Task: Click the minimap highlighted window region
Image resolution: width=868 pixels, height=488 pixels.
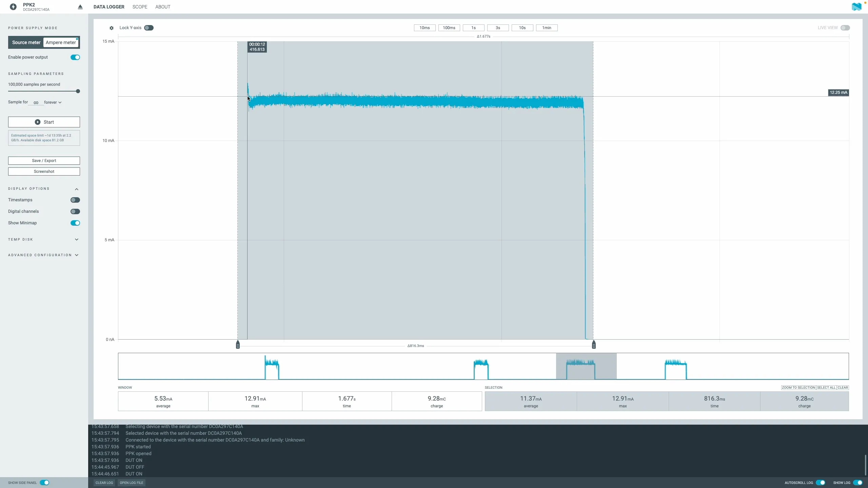Action: coord(586,366)
